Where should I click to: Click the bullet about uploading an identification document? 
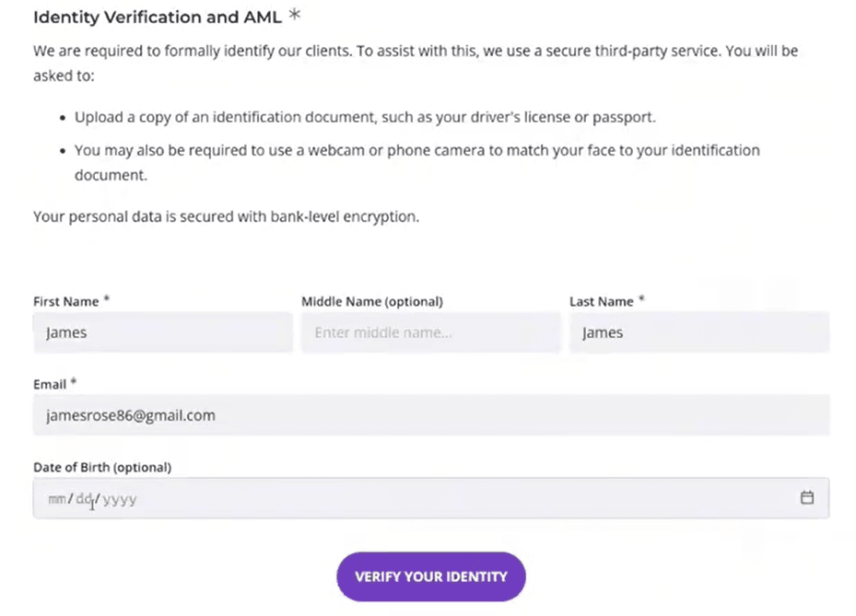coord(366,118)
